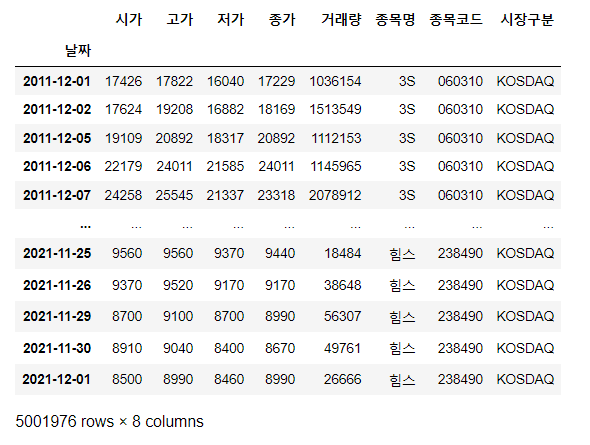Click the 종가 value 23318

click(x=276, y=195)
